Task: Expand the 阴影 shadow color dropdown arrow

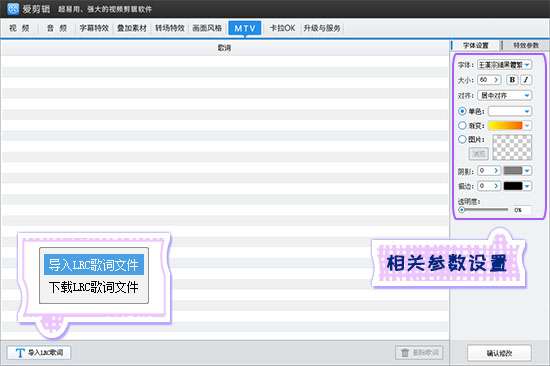Action: click(x=527, y=171)
